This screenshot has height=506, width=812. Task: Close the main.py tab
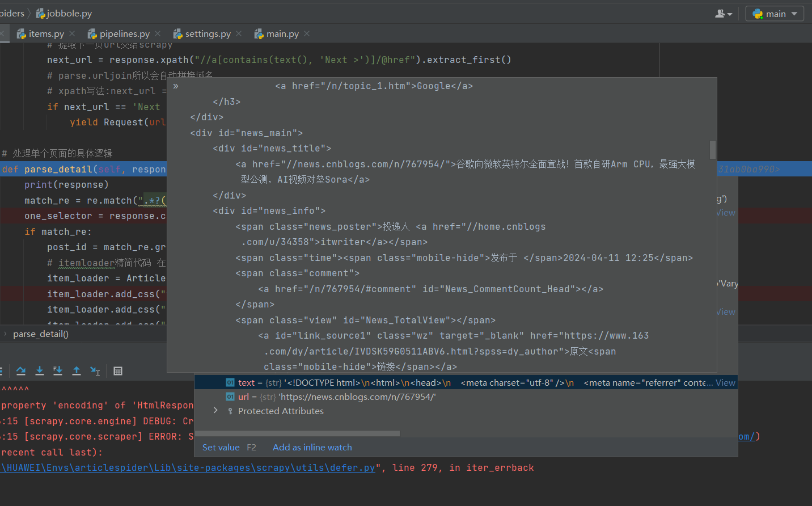(307, 34)
